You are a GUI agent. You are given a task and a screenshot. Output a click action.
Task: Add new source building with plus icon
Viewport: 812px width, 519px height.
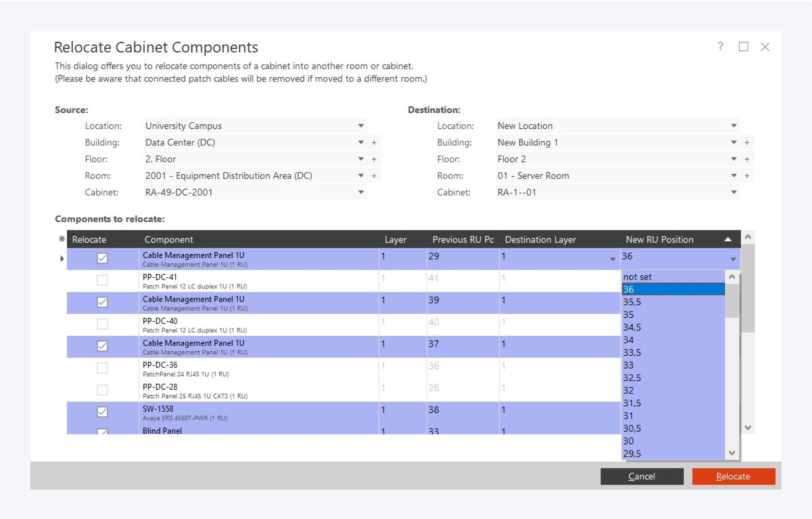(374, 142)
